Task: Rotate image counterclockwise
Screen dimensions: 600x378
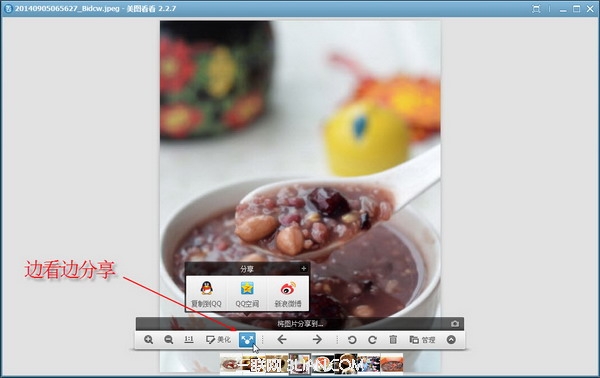Action: click(x=352, y=339)
